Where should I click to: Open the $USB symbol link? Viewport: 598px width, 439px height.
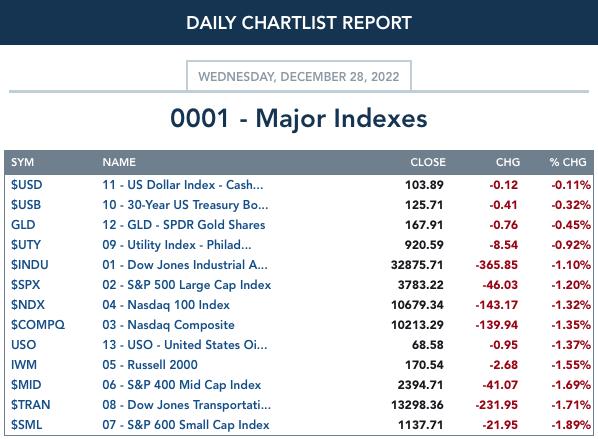click(26, 205)
